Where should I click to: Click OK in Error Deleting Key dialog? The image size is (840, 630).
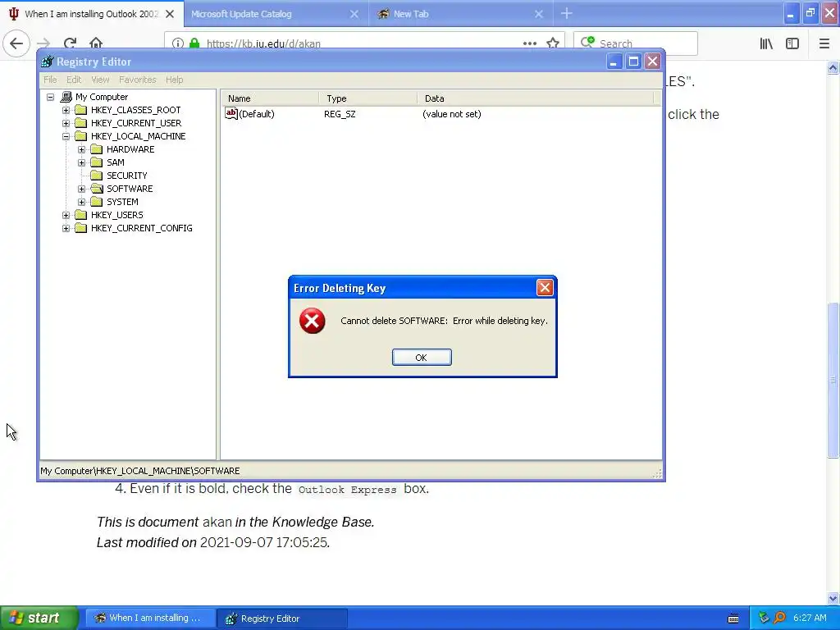tap(422, 358)
